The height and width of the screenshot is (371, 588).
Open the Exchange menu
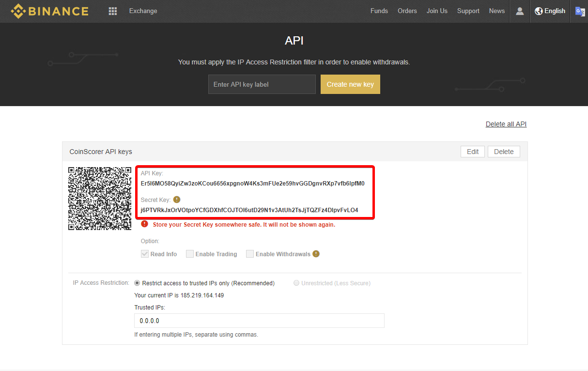143,11
